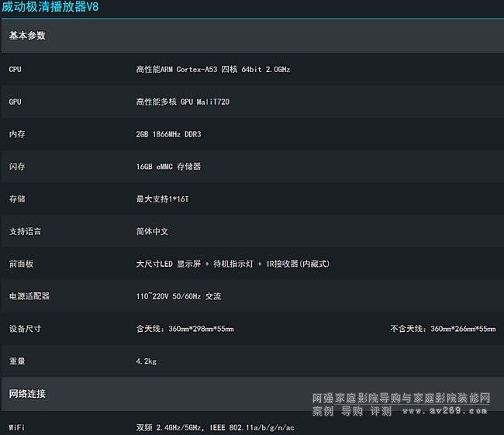
Task: Open the www.av269.com watermark link
Action: tap(463, 411)
